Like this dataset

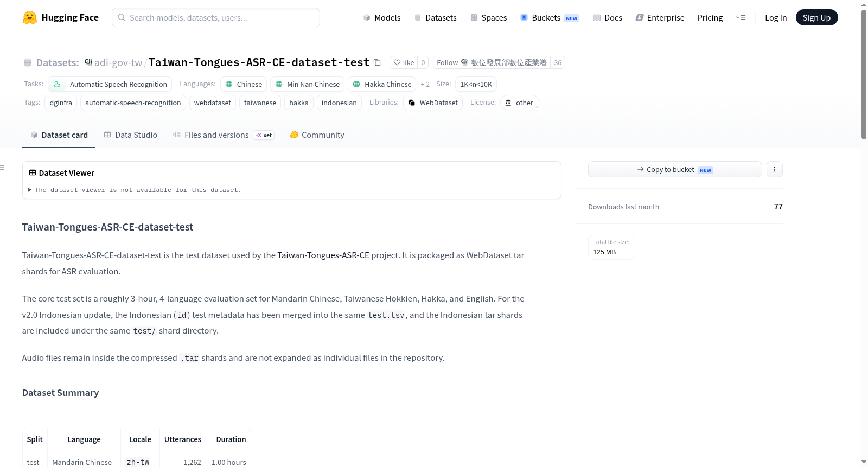click(404, 62)
